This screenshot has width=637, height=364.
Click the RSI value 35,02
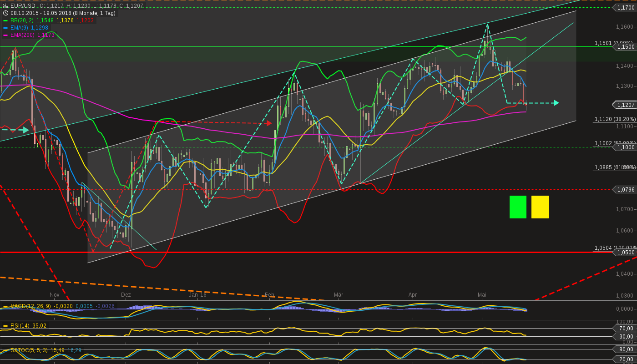coord(39,326)
